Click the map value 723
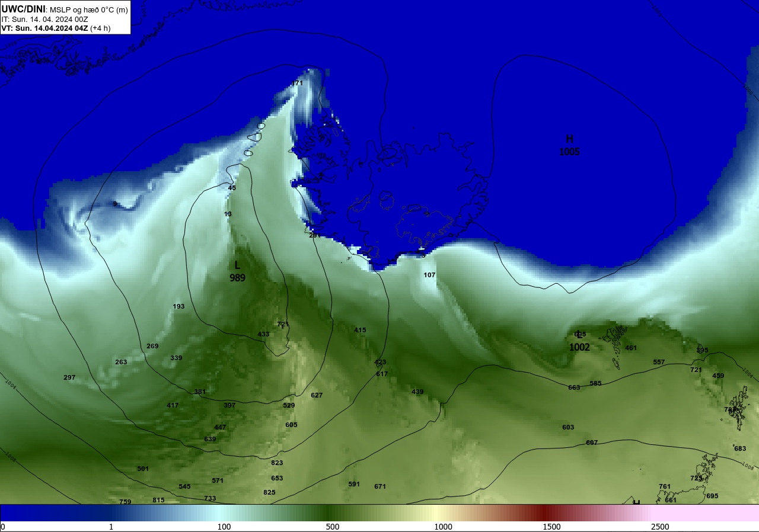Screen dimensions: 759x532 (x=696, y=478)
